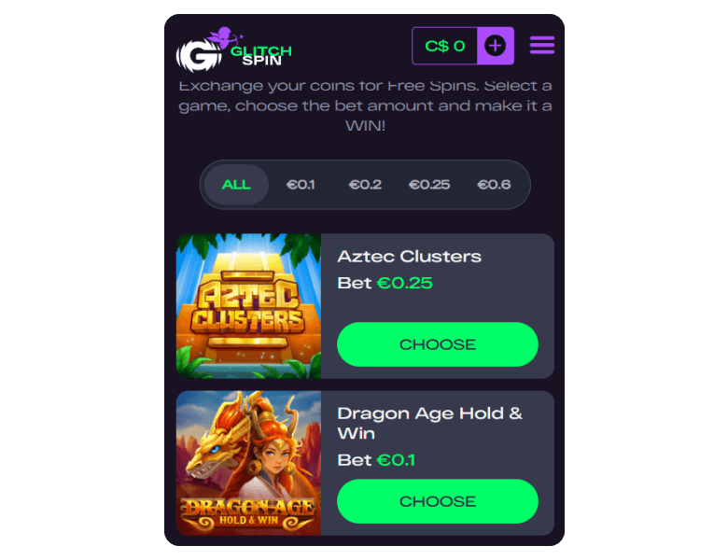Viewport: 728px width, 560px height.
Task: Click the Free Spins exchange description text
Action: click(365, 105)
